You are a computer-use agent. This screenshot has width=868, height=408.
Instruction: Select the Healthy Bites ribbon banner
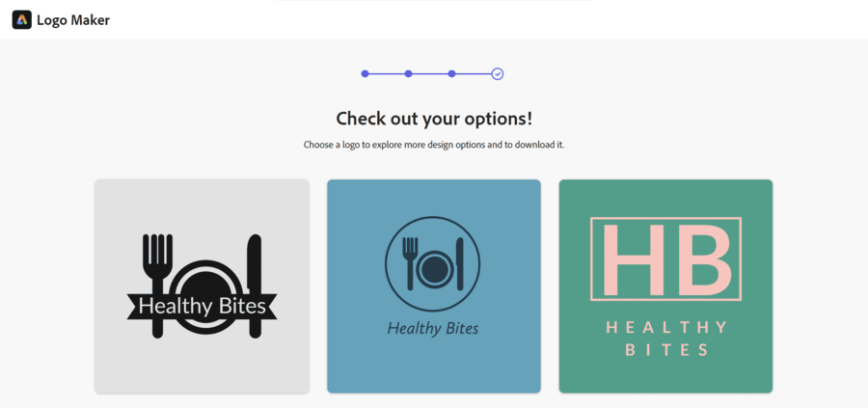pyautogui.click(x=203, y=306)
